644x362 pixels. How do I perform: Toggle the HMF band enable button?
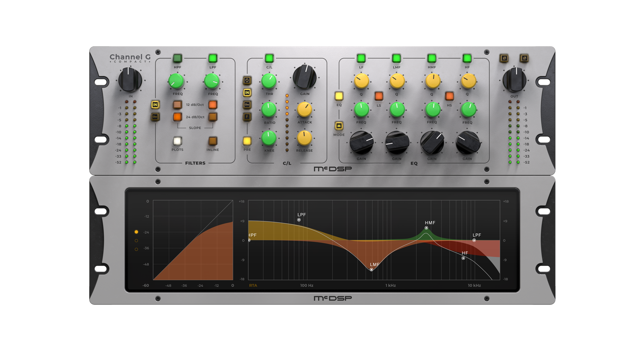pyautogui.click(x=432, y=58)
